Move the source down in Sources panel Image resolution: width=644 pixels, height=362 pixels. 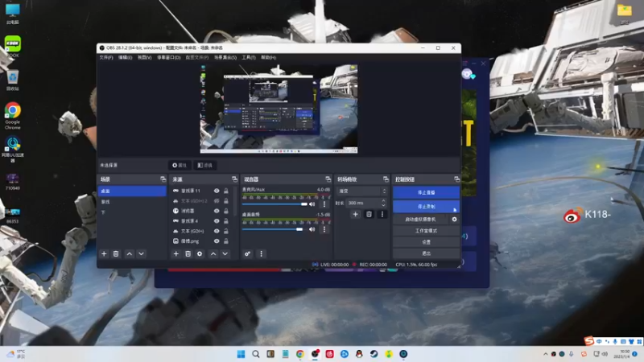coord(225,254)
